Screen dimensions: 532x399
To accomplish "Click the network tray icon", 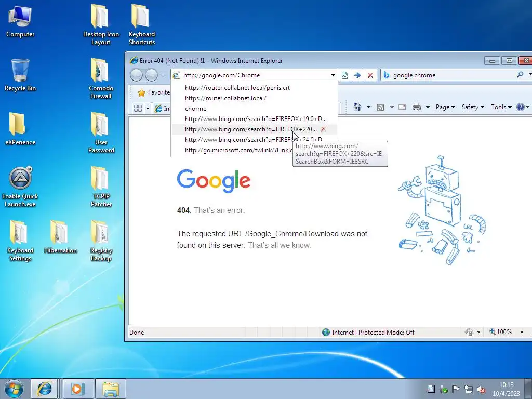I will [x=469, y=389].
